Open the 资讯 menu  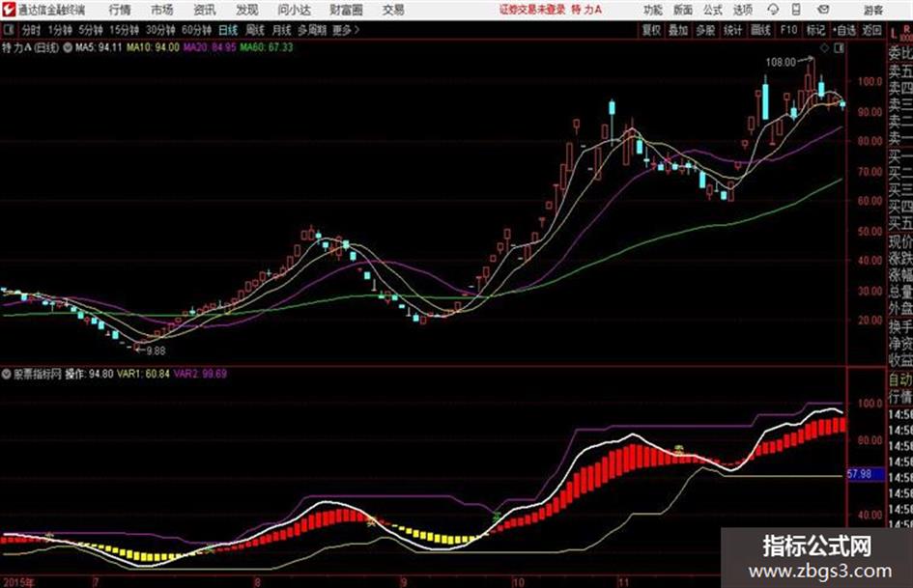[205, 10]
